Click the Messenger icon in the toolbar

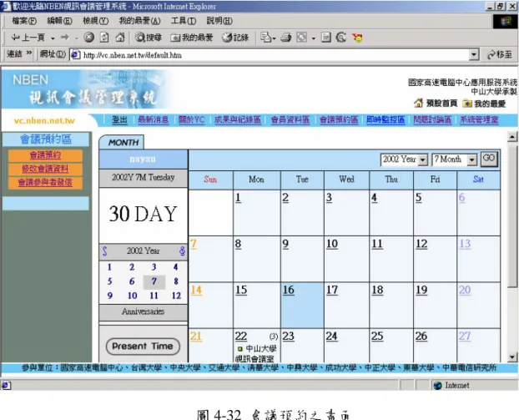pyautogui.click(x=357, y=38)
